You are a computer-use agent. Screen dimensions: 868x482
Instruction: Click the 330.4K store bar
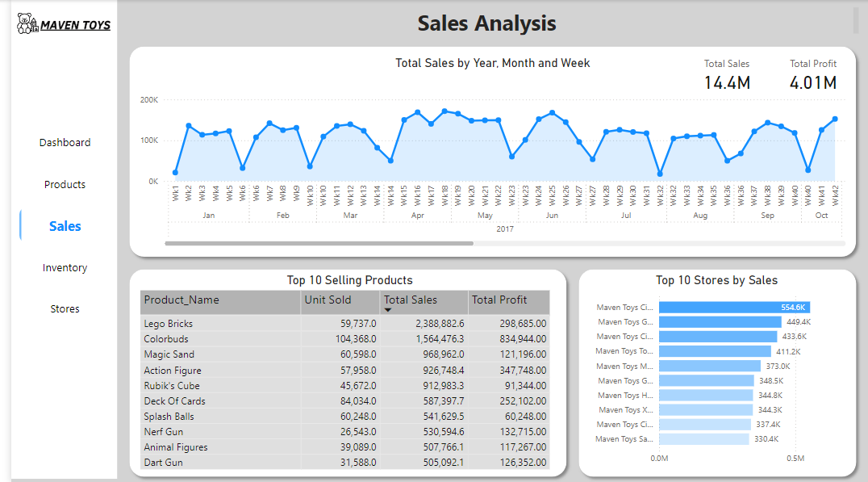click(x=703, y=438)
